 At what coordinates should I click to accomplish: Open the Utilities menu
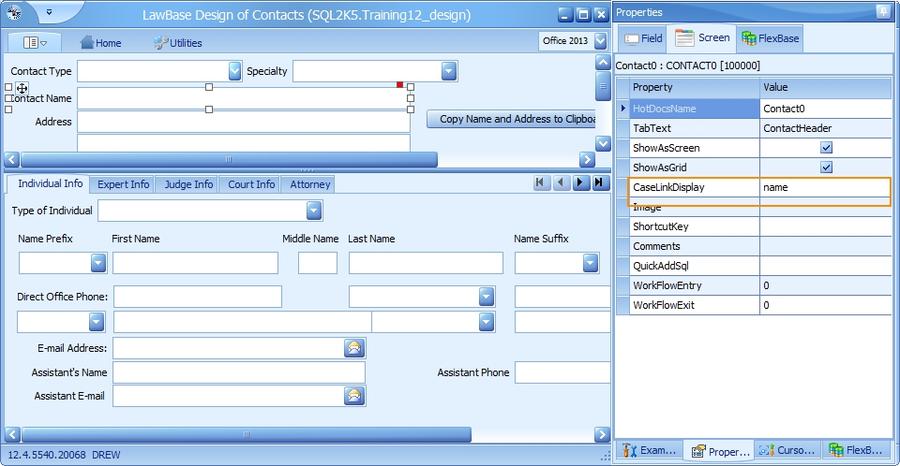[x=178, y=42]
